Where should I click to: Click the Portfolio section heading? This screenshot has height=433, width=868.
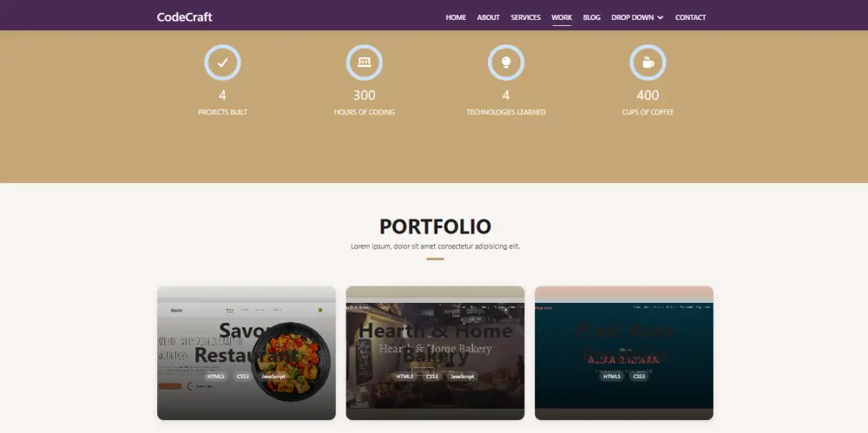coord(435,226)
